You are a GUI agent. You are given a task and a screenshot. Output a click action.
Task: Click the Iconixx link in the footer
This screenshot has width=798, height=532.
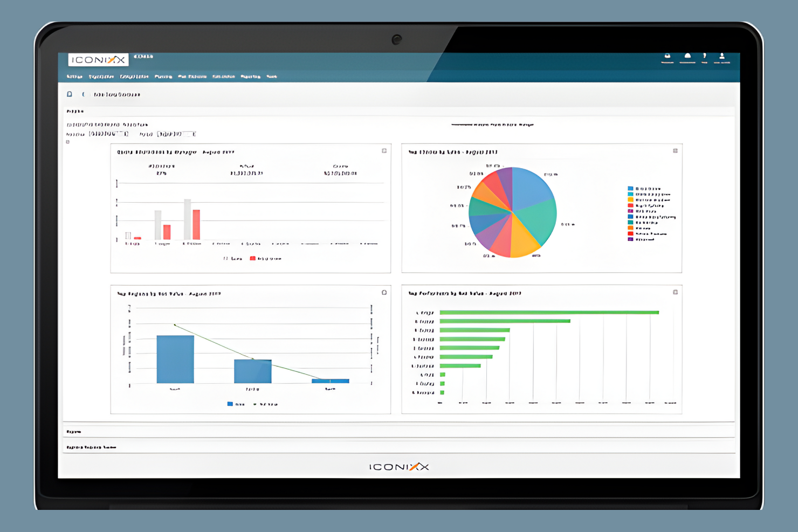coord(399,467)
